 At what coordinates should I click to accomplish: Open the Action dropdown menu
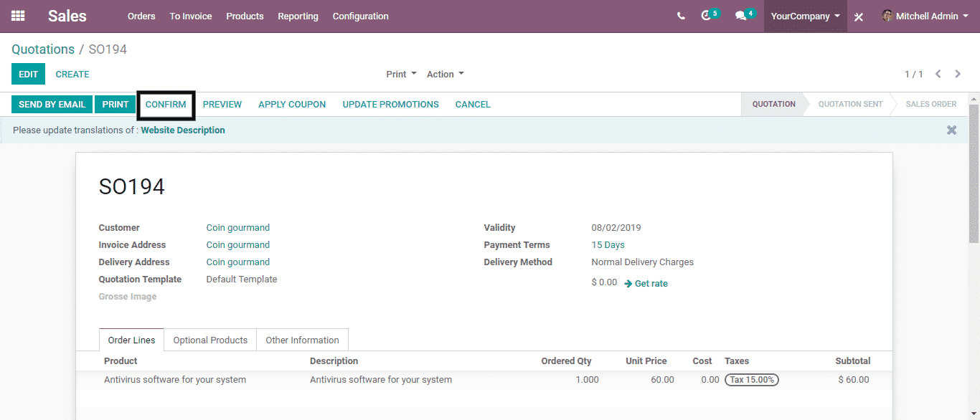tap(445, 74)
